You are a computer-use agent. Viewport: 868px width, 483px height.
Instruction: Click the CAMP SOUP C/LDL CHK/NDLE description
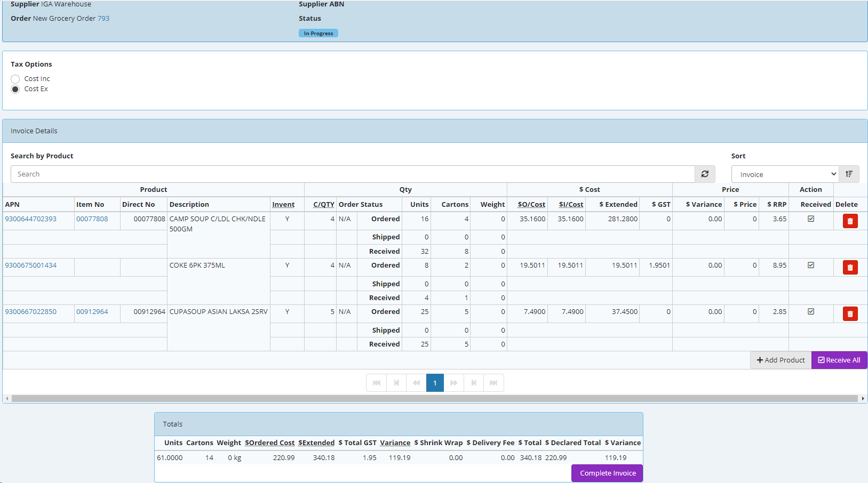point(218,224)
